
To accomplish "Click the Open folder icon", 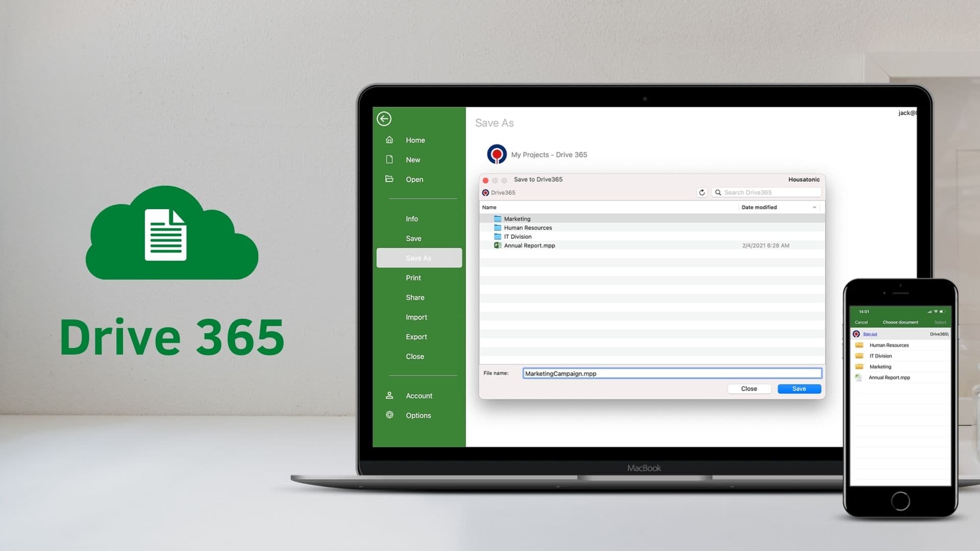I will (389, 179).
